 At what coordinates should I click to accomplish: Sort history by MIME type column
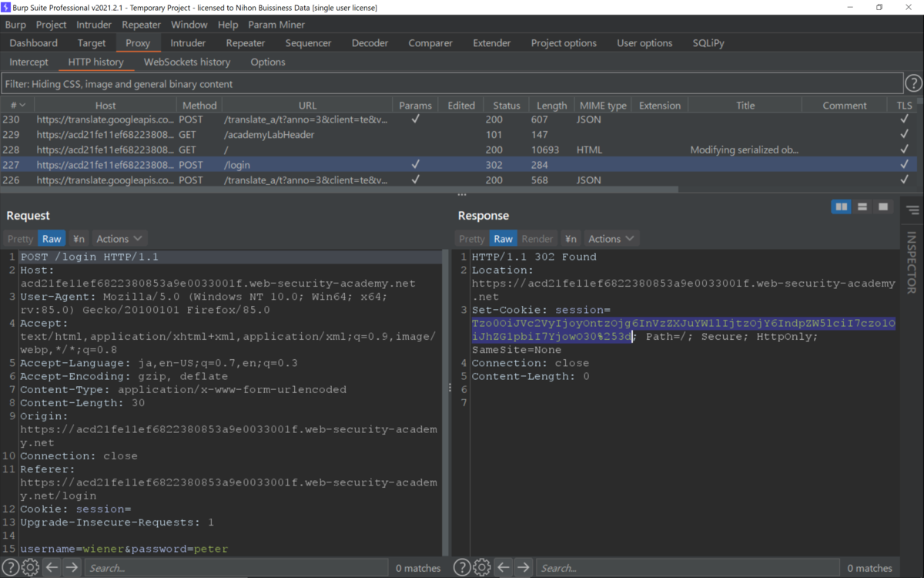click(603, 106)
